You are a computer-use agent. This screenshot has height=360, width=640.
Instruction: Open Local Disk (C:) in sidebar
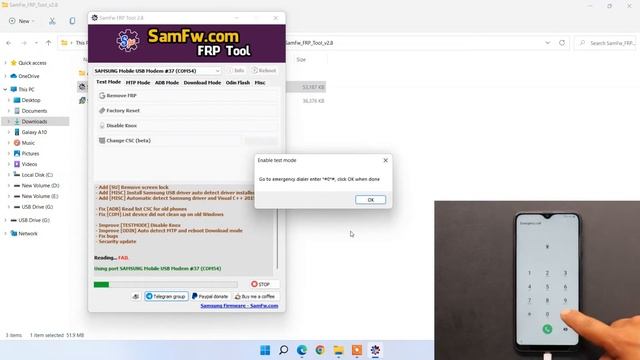pyautogui.click(x=37, y=175)
